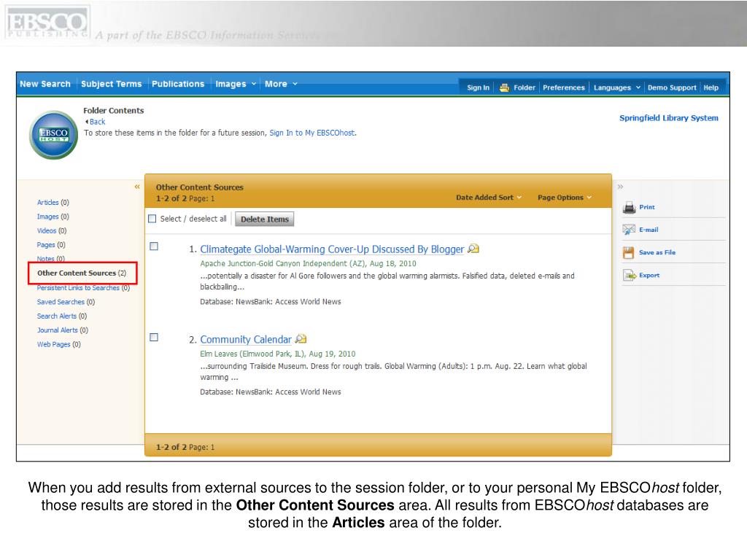Check the box for Community Calendar result

tap(154, 337)
